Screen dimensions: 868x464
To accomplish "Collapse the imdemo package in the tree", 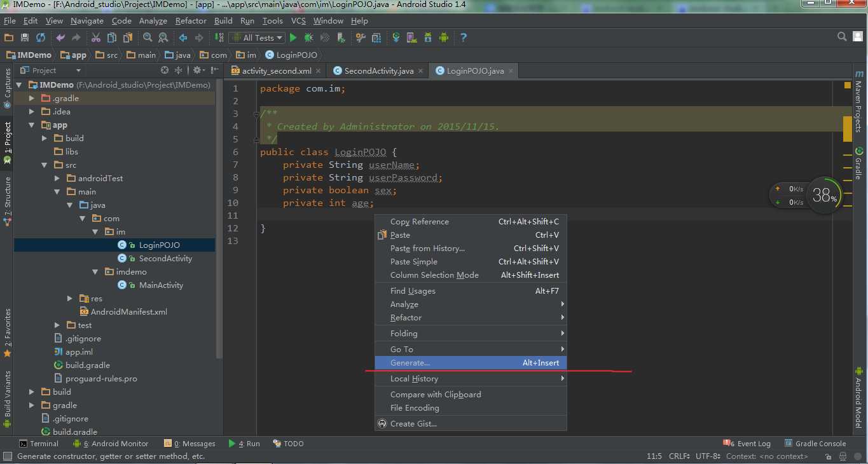I will [x=95, y=271].
